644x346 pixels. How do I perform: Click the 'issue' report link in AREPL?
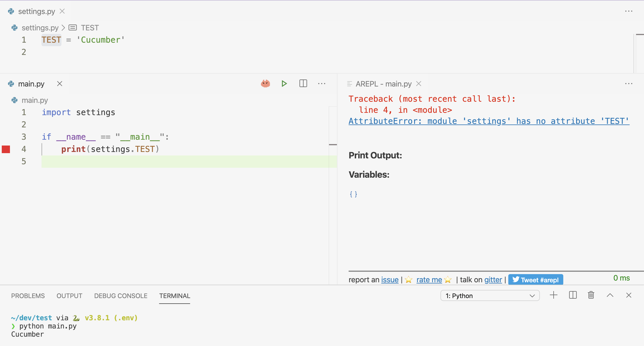pyautogui.click(x=390, y=280)
